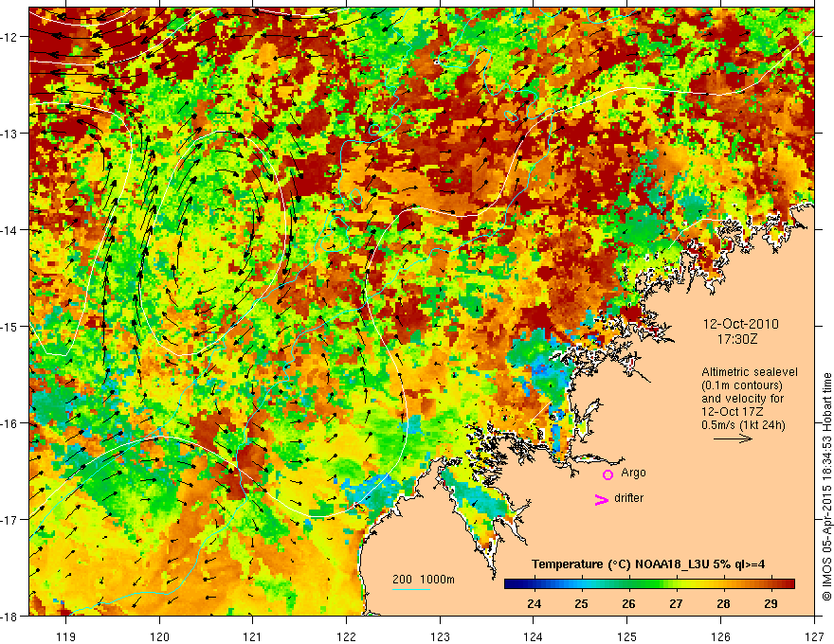The image size is (834, 644).
Task: Click the 0.5m/s velocity scale arrow
Action: [x=733, y=438]
